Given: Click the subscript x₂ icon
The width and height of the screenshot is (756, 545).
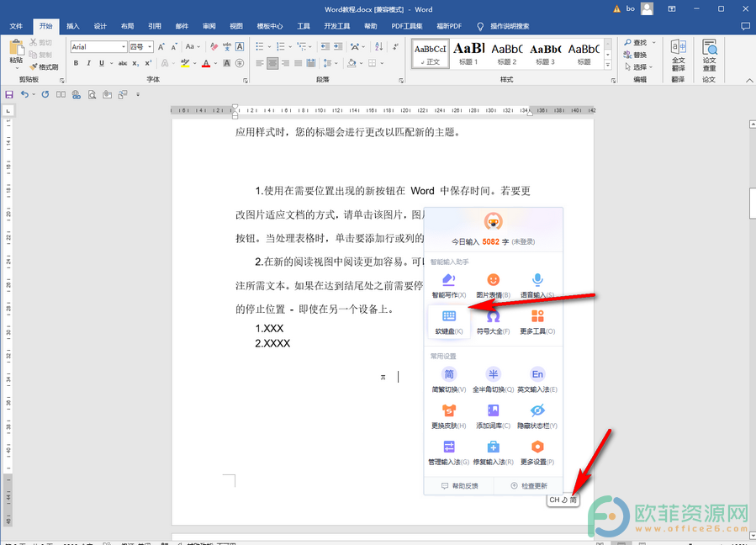Looking at the screenshot, I should pyautogui.click(x=135, y=63).
